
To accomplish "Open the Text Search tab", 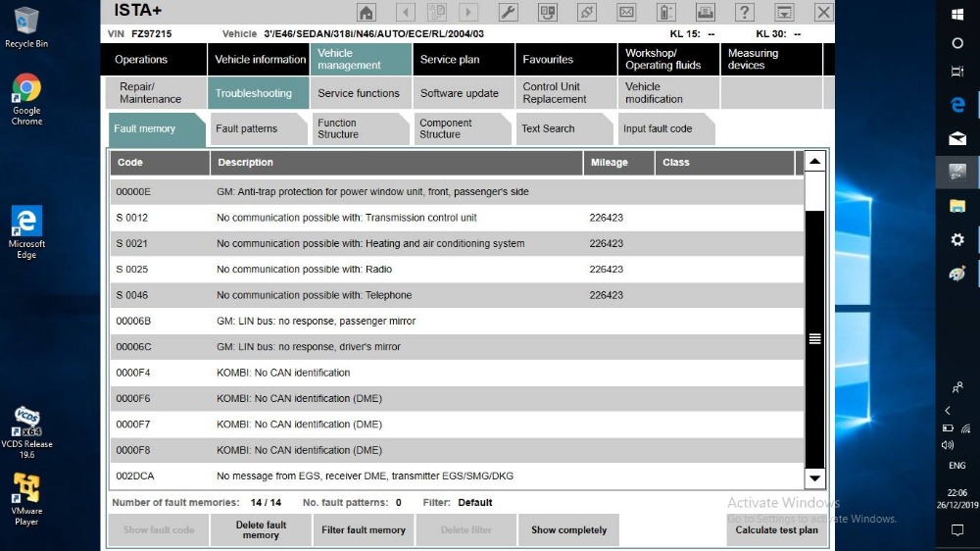I will [563, 128].
